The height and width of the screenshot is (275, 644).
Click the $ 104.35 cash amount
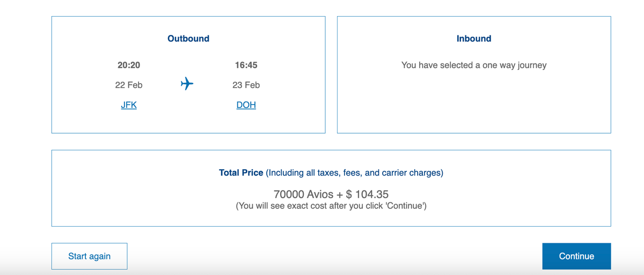(x=368, y=194)
